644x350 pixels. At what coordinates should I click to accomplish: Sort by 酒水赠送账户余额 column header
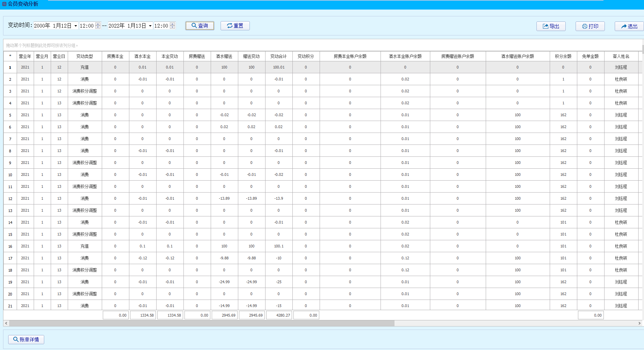(518, 56)
